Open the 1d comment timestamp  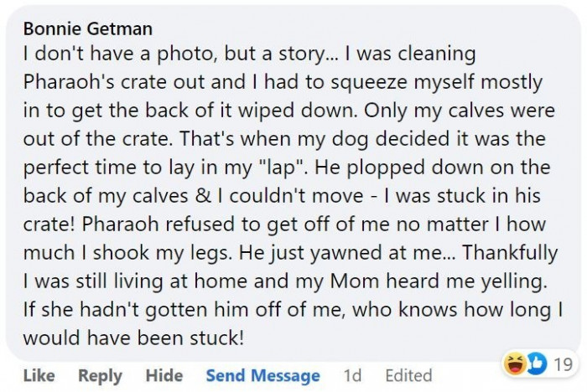coord(353,376)
